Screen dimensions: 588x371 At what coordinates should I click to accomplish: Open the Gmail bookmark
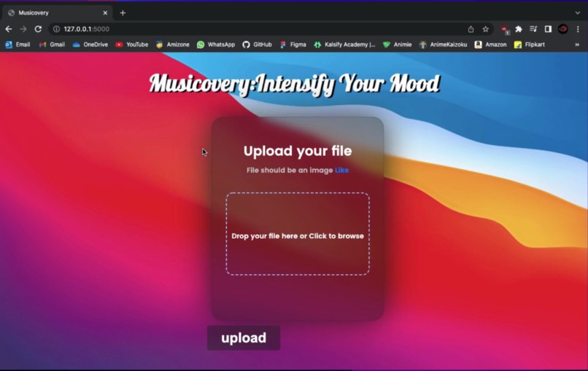coord(52,44)
